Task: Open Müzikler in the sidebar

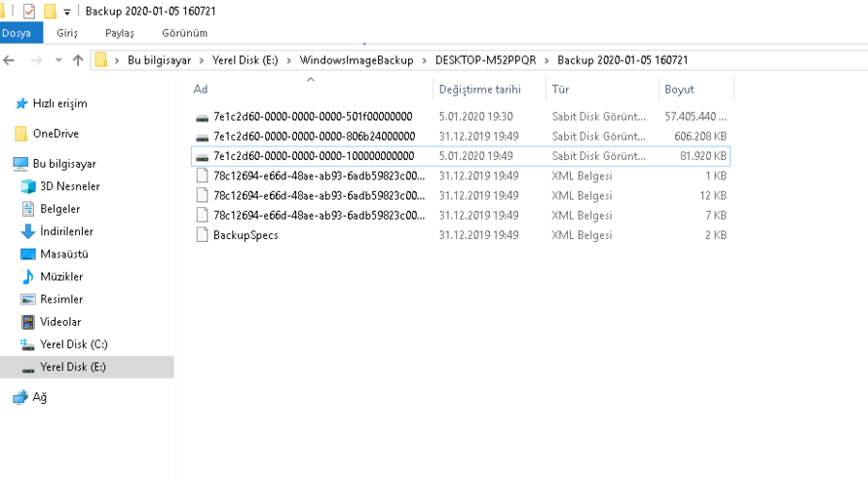Action: tap(62, 277)
